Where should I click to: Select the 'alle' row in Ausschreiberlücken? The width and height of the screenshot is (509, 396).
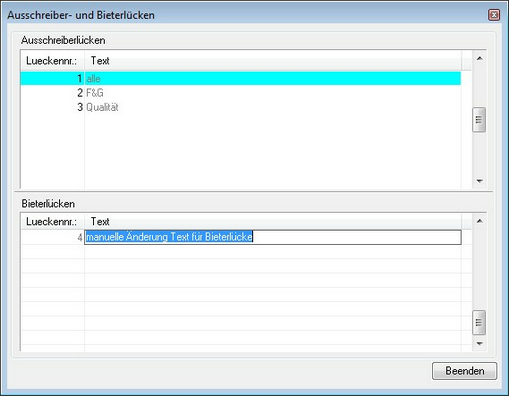(241, 78)
